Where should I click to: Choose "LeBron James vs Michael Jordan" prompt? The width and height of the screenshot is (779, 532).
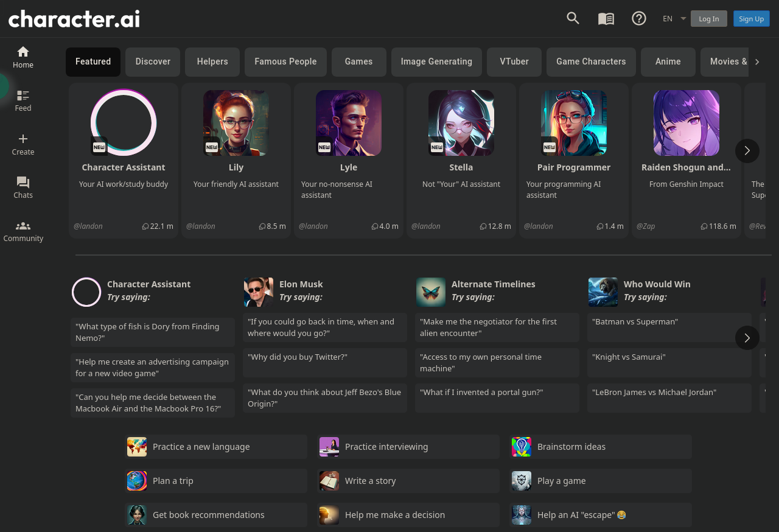669,398
